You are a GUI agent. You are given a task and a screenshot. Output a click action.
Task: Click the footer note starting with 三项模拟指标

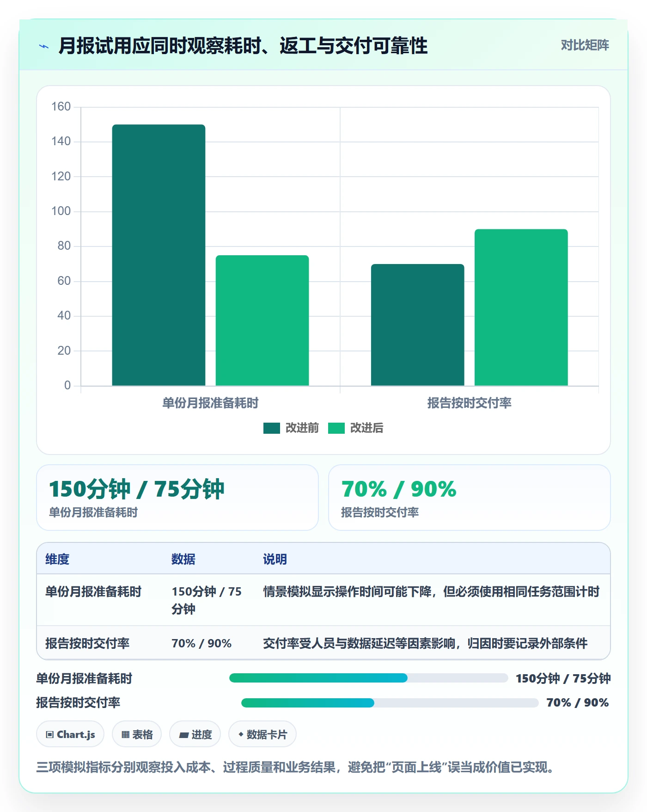[295, 768]
